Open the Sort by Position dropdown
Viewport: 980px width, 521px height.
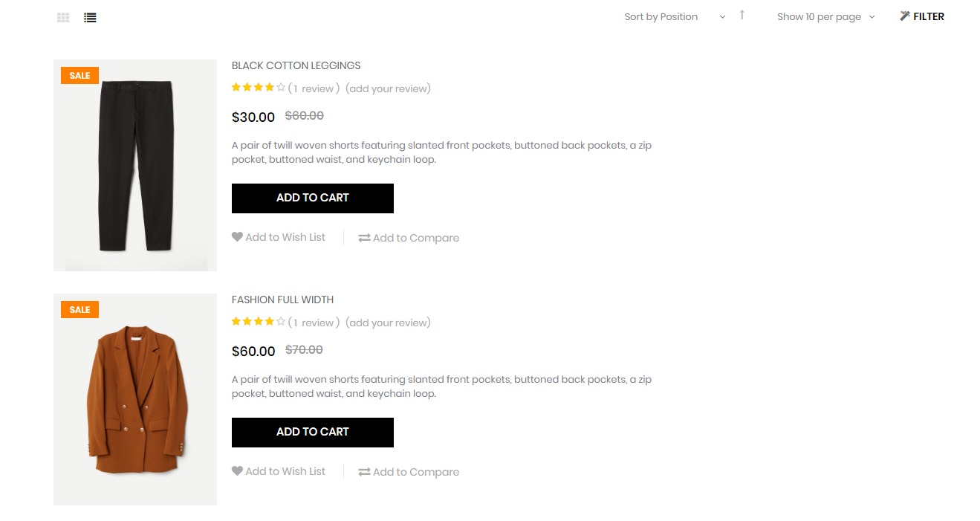(674, 17)
